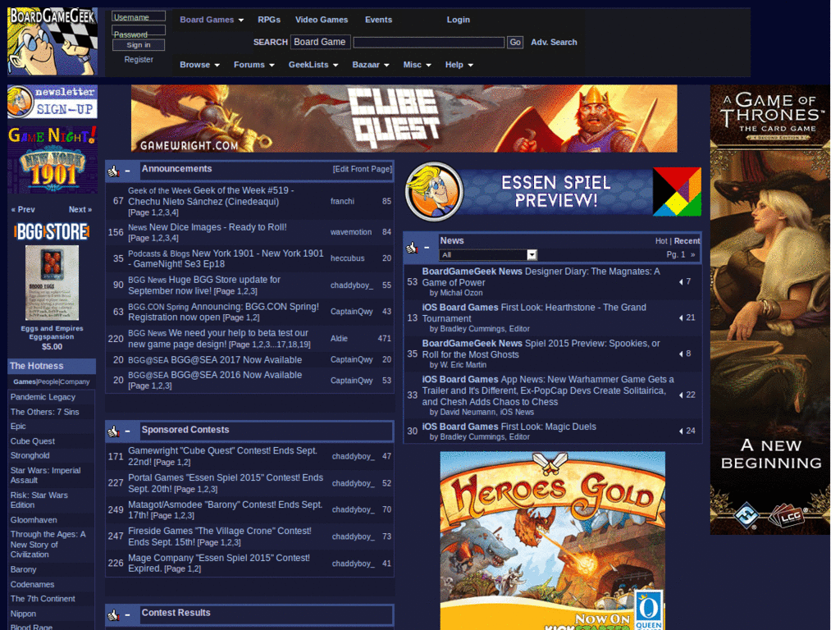Select People tab in The Hotness
This screenshot has width=840, height=630.
(48, 382)
